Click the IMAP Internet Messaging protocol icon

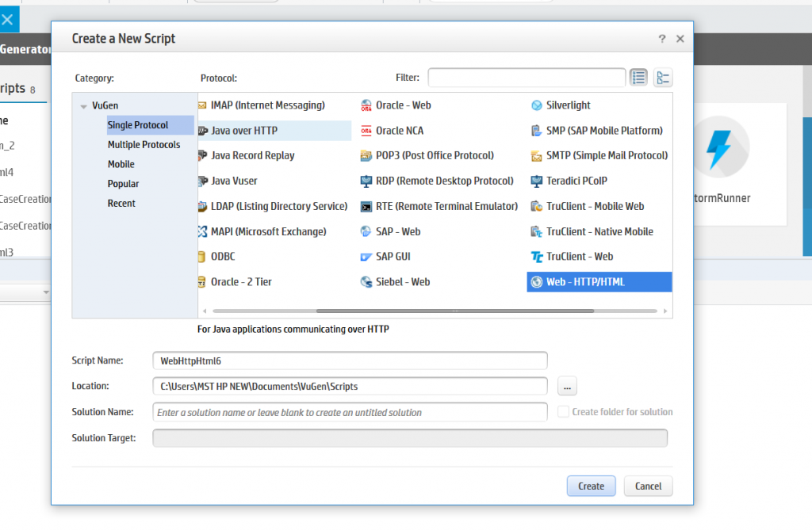click(x=203, y=105)
